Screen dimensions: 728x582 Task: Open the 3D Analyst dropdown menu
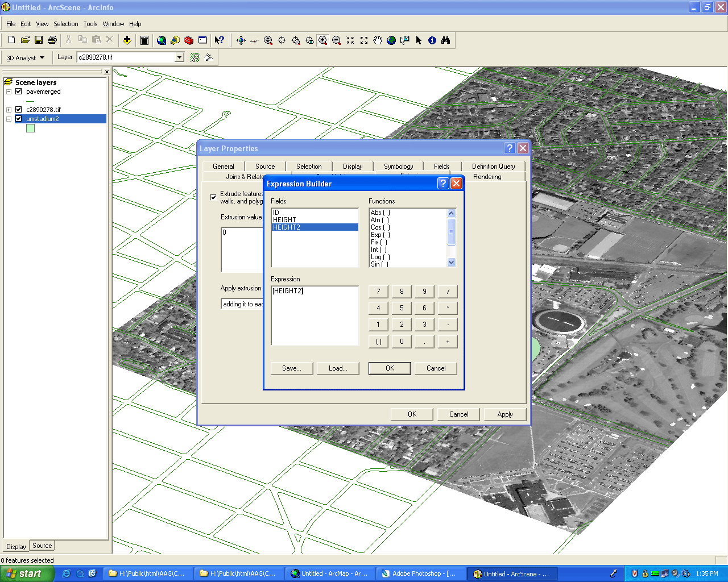tap(26, 58)
